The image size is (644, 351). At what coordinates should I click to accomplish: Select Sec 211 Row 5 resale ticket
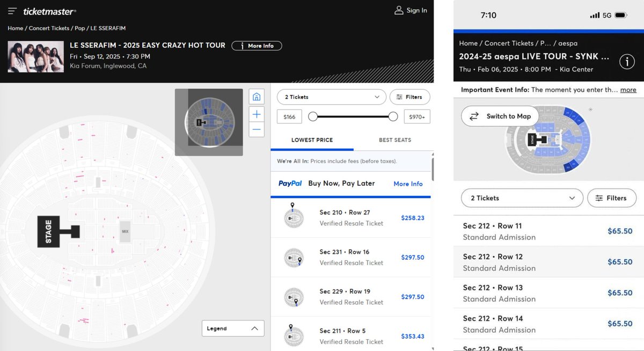pos(352,335)
